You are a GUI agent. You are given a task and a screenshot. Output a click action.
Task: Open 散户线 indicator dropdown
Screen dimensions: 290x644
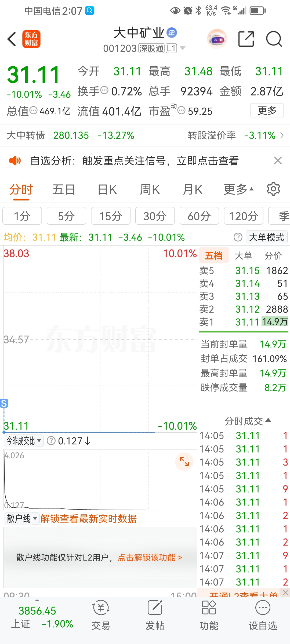click(22, 518)
